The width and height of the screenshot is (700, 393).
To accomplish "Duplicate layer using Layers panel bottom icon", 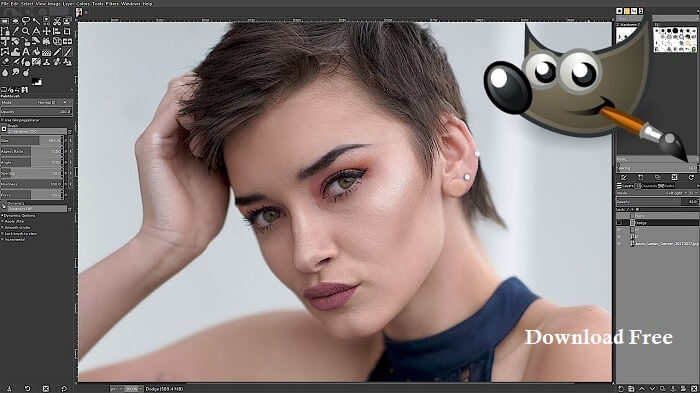I will tap(662, 389).
